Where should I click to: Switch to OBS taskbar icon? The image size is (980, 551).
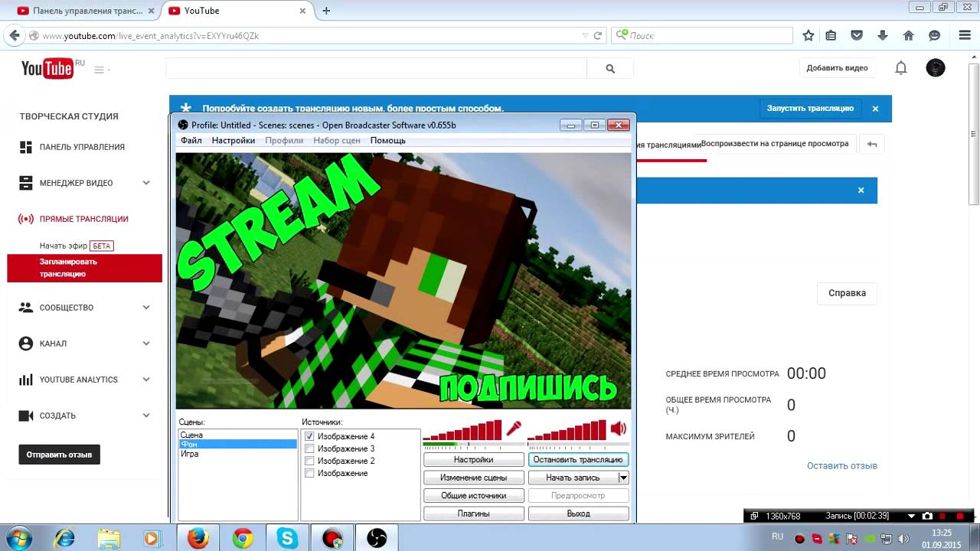pyautogui.click(x=377, y=538)
